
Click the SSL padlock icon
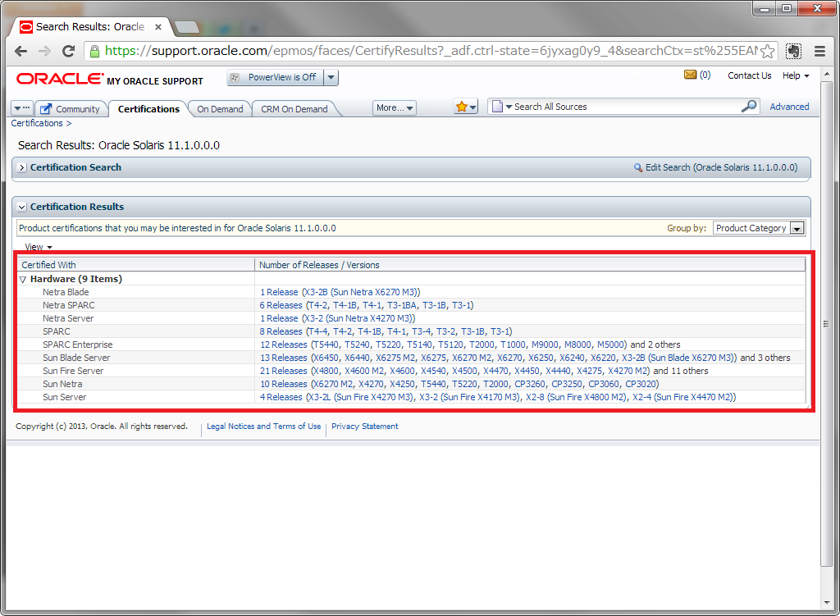click(94, 52)
